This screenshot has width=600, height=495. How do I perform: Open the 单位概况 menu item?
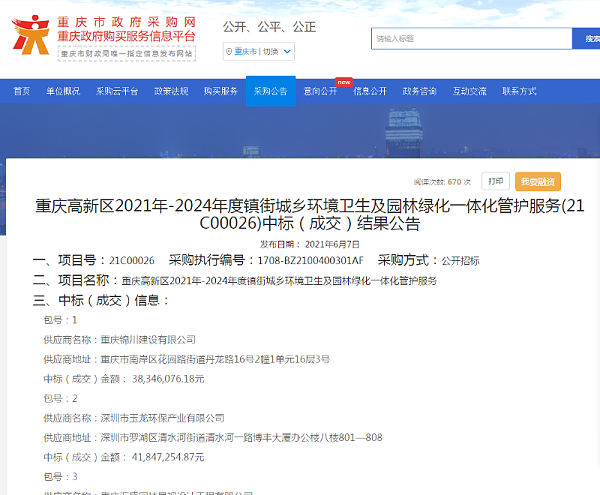(63, 91)
